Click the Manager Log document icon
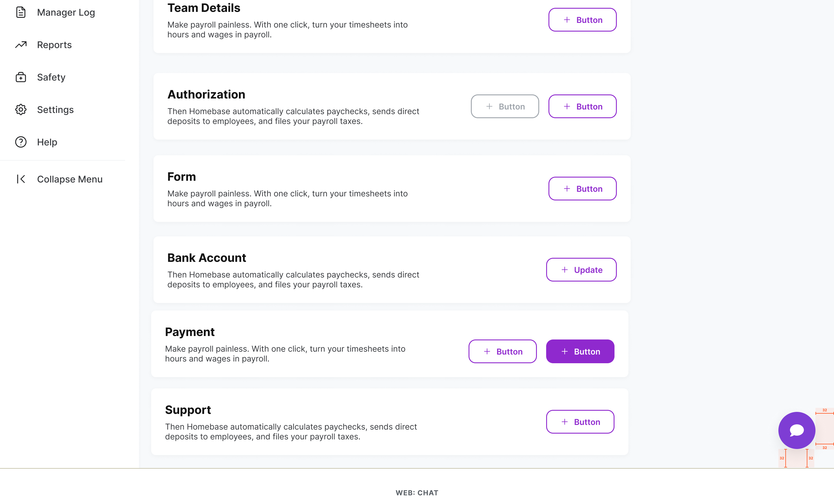The width and height of the screenshot is (834, 504). 21,12
